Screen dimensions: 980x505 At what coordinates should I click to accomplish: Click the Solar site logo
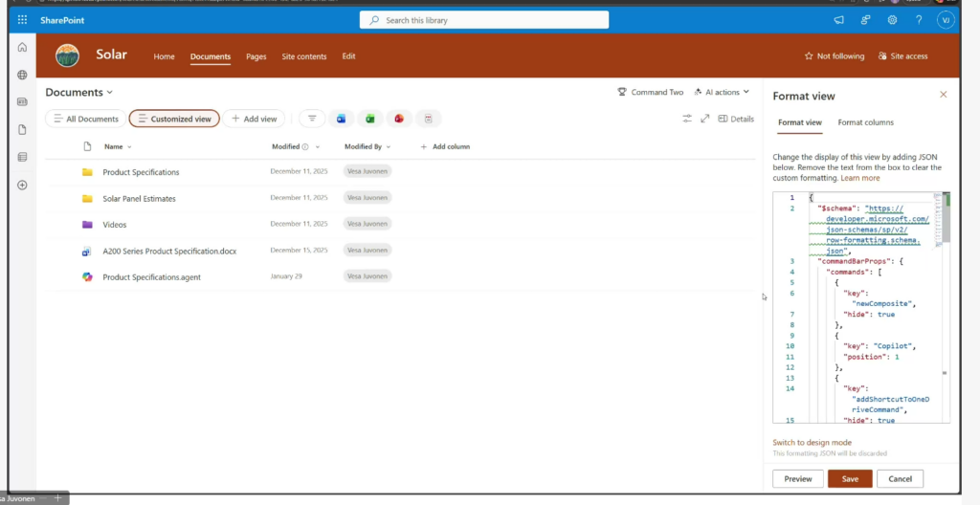[x=68, y=55]
